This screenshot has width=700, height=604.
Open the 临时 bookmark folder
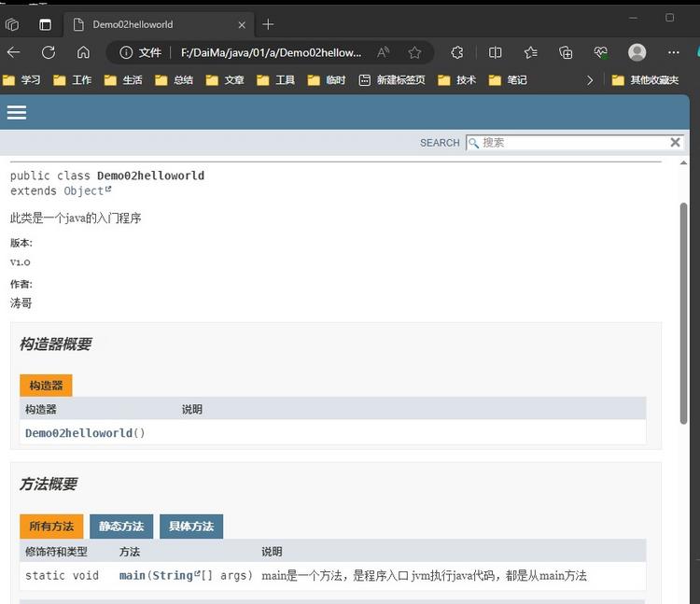coord(327,80)
